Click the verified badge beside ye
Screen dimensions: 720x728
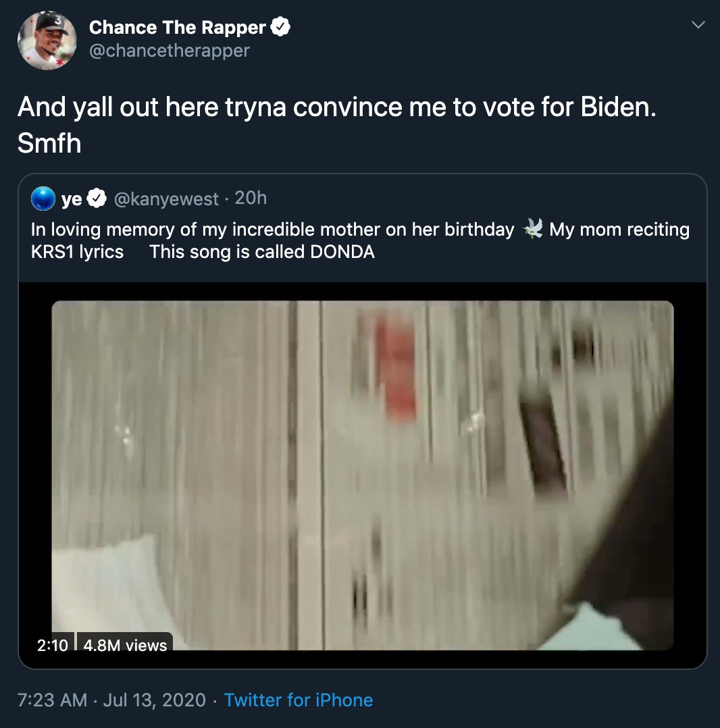[x=97, y=199]
